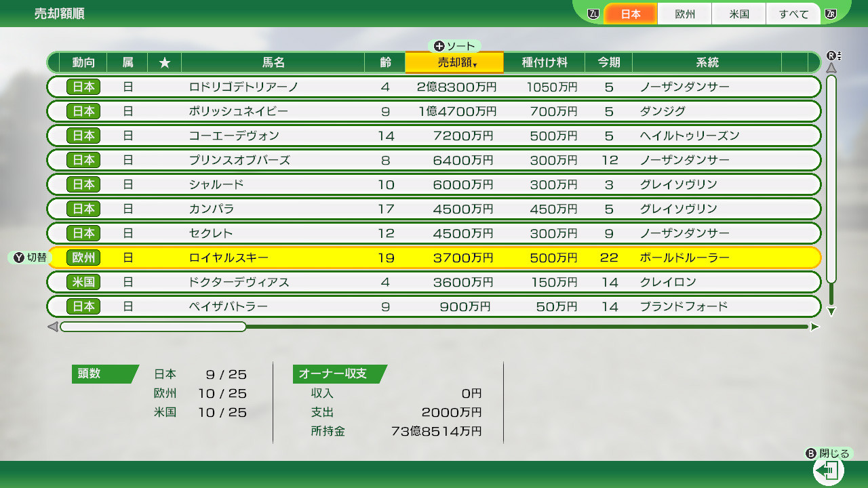Click the Y button switch icon
The width and height of the screenshot is (868, 488).
19,258
